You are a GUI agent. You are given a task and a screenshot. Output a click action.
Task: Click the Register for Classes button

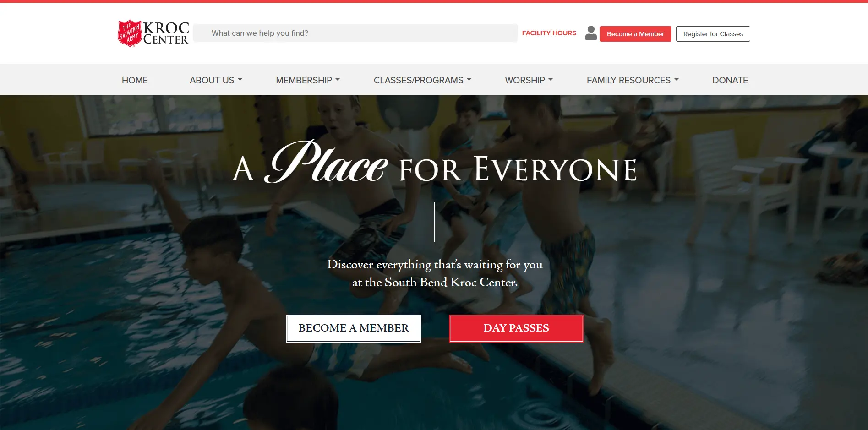click(713, 34)
